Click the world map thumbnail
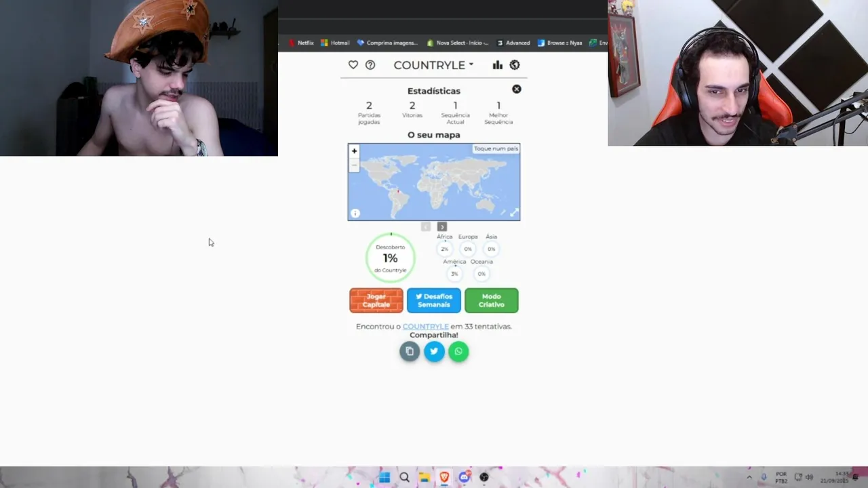The height and width of the screenshot is (488, 868). [x=434, y=182]
